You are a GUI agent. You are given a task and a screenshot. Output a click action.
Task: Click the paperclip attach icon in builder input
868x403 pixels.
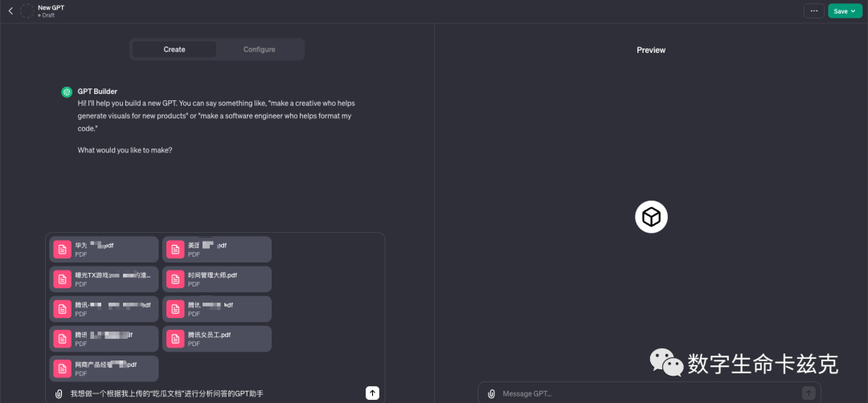click(58, 393)
